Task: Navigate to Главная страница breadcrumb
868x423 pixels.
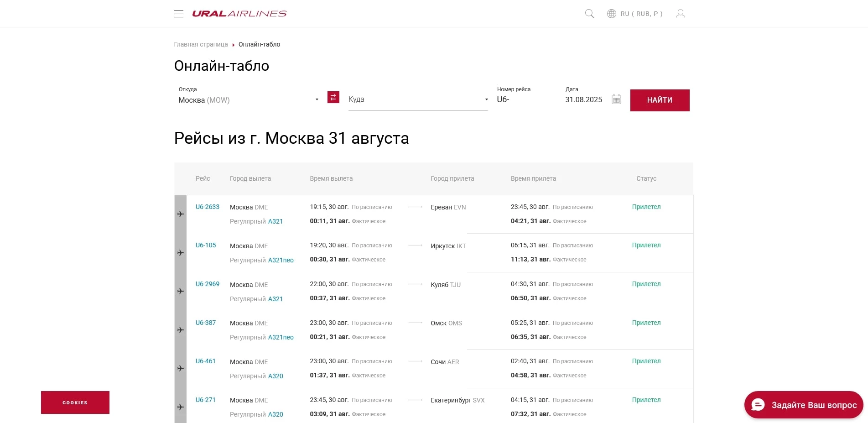Action: (201, 44)
